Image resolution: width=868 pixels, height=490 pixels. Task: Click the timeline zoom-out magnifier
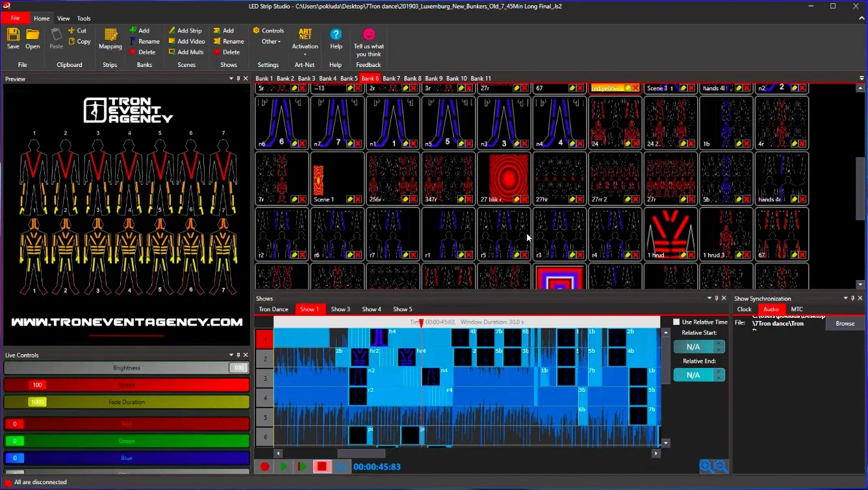(721, 466)
